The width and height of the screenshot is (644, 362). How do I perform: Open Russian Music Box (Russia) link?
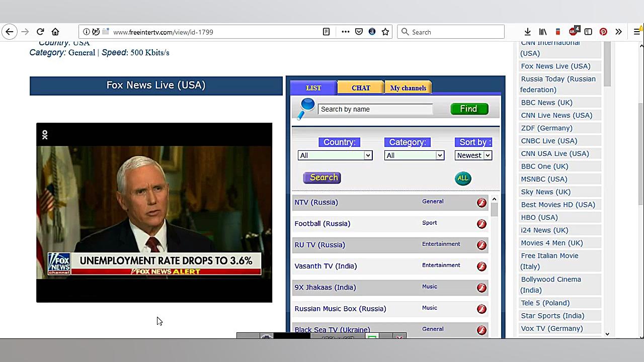pyautogui.click(x=340, y=309)
